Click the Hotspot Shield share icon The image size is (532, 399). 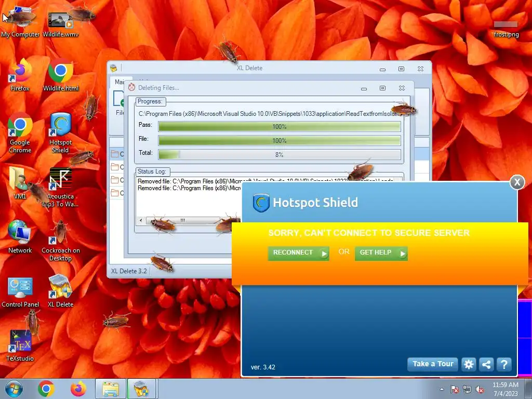[486, 364]
